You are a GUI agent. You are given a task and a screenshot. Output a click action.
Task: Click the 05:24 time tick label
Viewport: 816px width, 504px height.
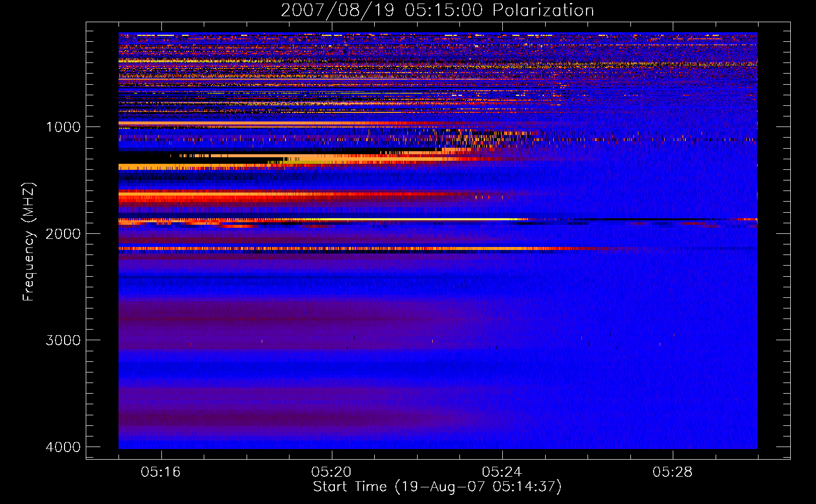[502, 472]
